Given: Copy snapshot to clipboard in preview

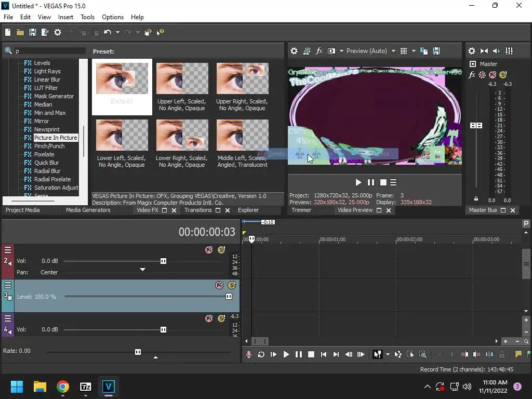Looking at the screenshot, I should 424,51.
